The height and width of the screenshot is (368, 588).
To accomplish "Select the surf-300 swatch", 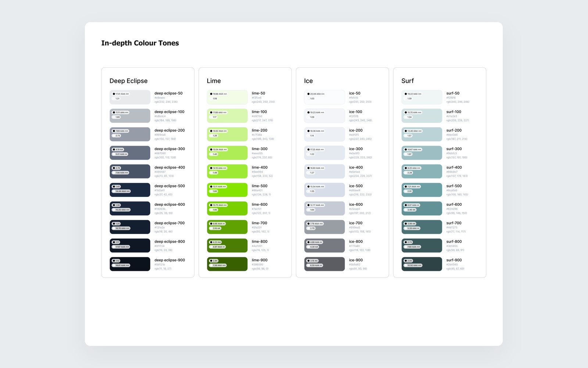I will tap(422, 153).
